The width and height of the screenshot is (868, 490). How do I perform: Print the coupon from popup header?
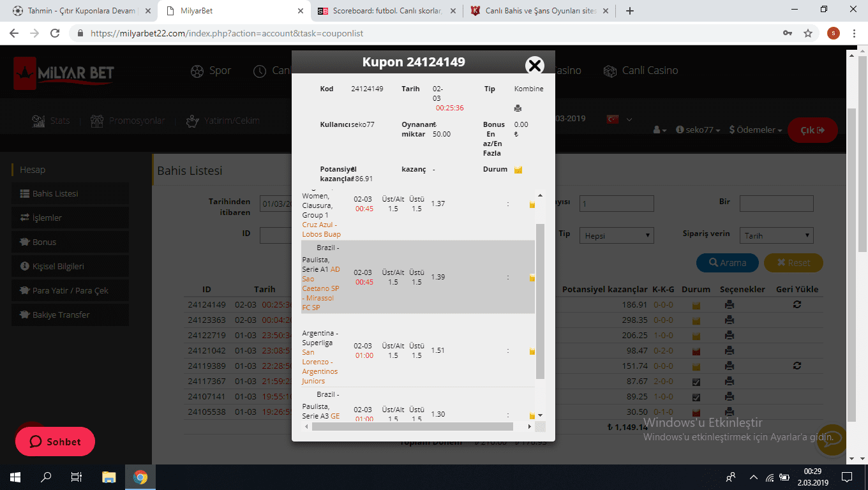pos(518,108)
